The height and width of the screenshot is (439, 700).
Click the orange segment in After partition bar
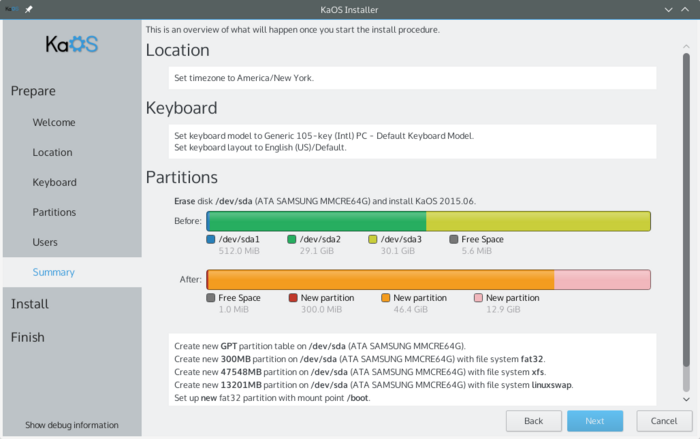(380, 279)
